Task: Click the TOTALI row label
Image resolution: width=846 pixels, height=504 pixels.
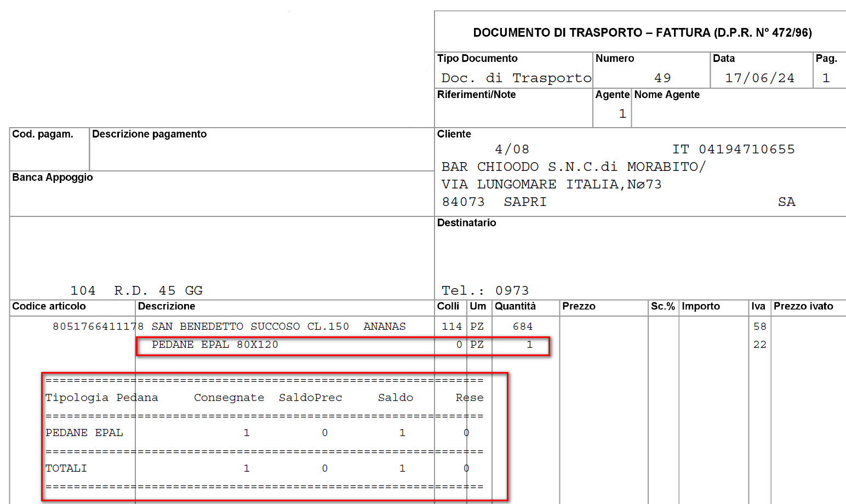Action: pyautogui.click(x=66, y=468)
